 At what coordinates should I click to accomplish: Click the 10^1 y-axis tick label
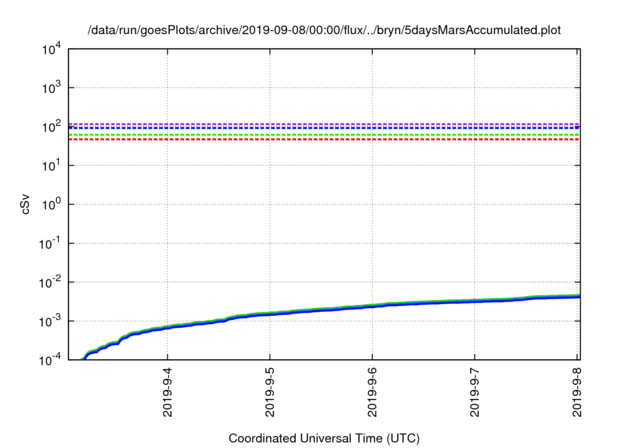pos(51,166)
